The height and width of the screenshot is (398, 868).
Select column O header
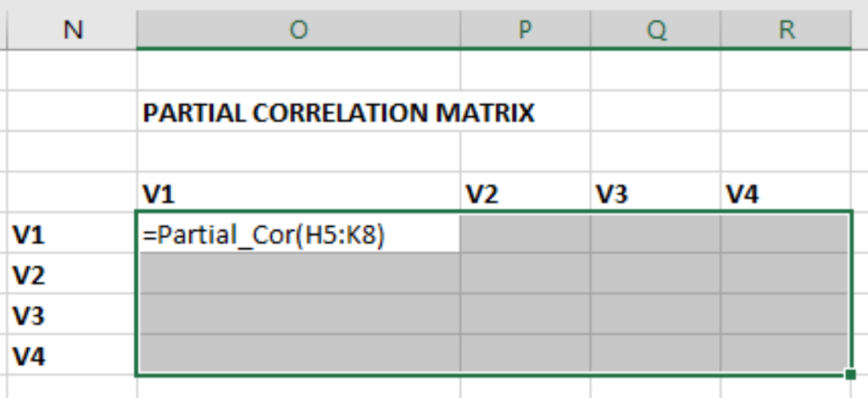pos(298,30)
